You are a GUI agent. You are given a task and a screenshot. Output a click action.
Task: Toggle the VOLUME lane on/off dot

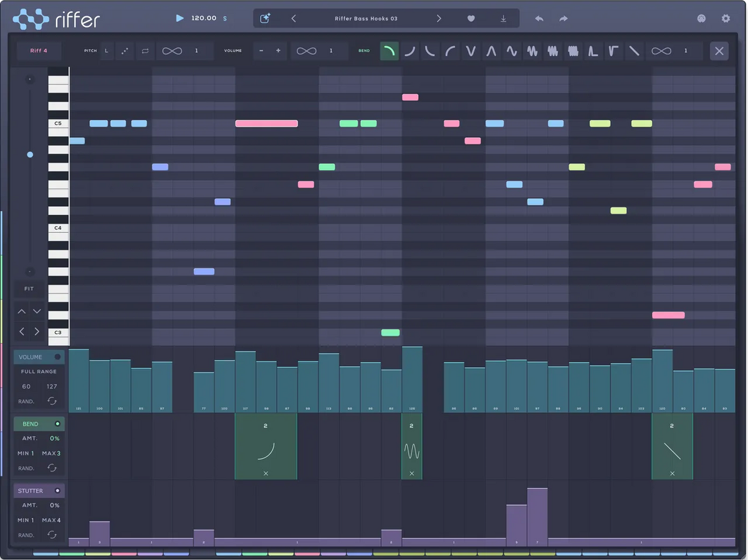[x=57, y=357]
